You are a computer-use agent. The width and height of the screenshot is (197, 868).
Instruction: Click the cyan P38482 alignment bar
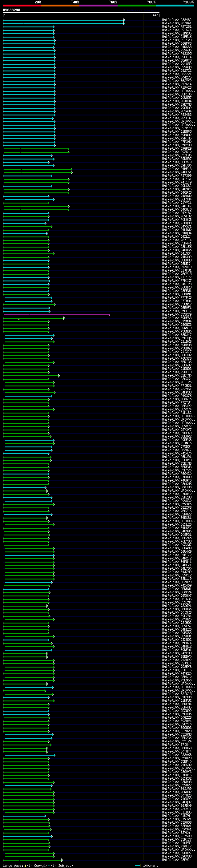click(x=64, y=20)
